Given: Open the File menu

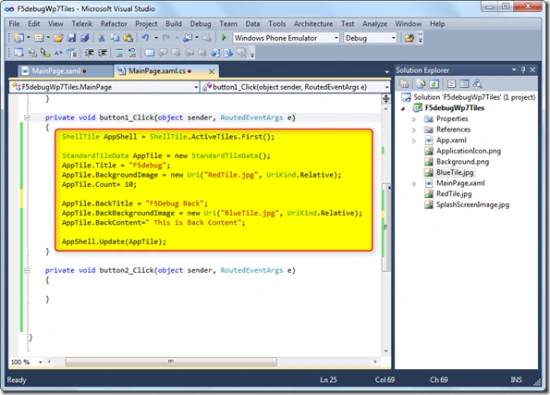Looking at the screenshot, I should (x=14, y=24).
